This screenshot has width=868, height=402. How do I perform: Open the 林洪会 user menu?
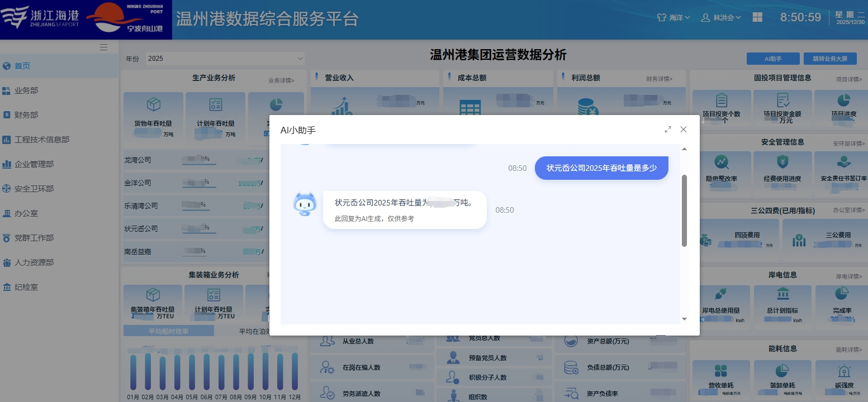pos(721,17)
